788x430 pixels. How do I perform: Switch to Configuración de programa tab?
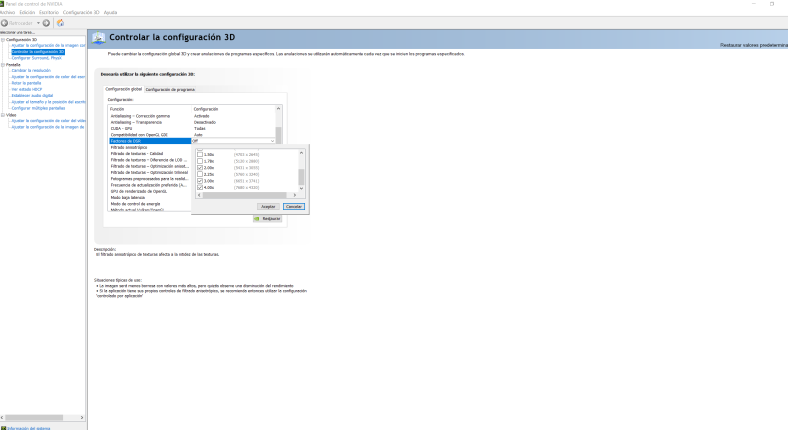point(170,89)
